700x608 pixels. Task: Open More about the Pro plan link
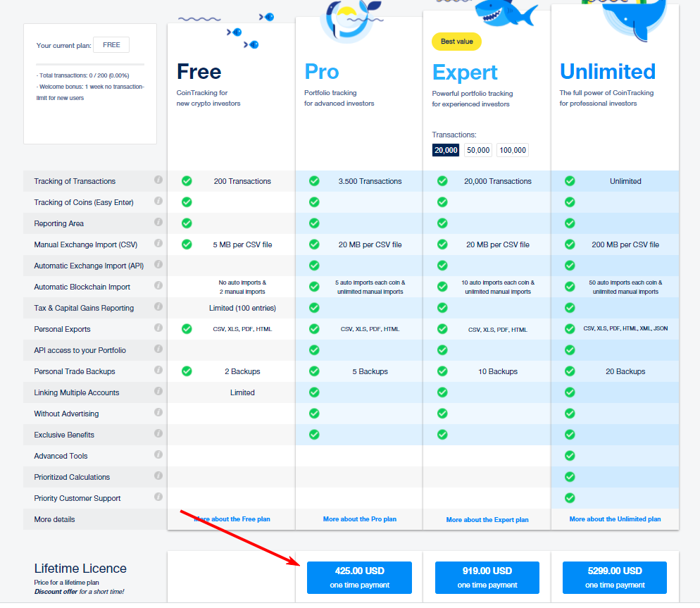coord(360,519)
